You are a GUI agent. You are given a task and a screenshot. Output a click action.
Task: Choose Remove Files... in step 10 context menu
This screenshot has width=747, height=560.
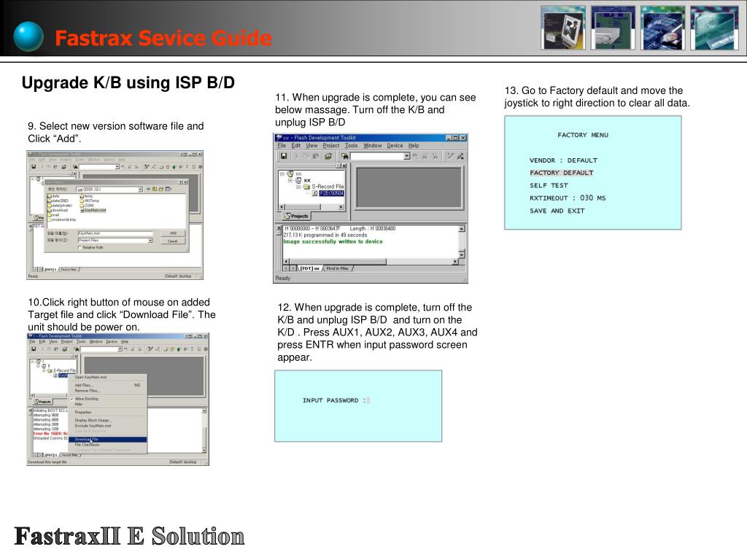108,391
